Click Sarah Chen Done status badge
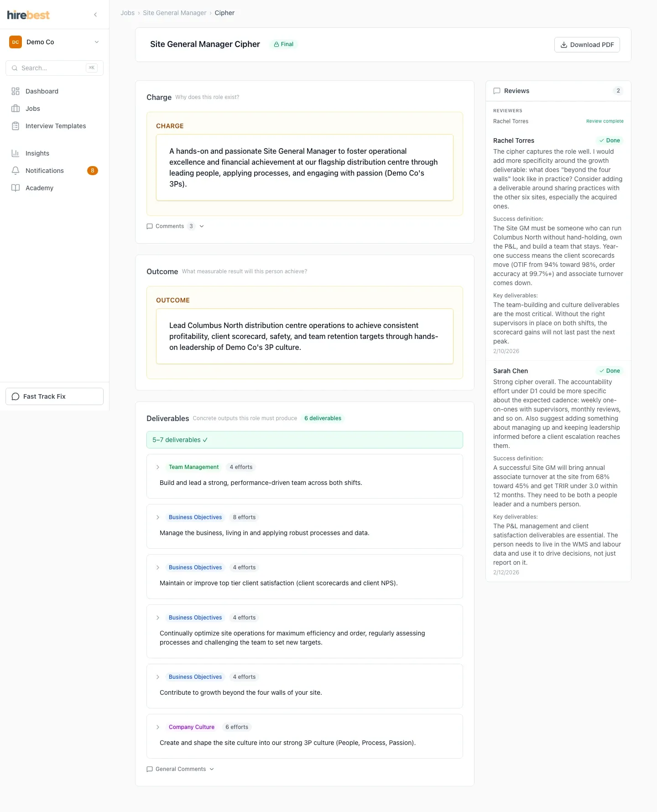The width and height of the screenshot is (657, 812). [x=610, y=371]
